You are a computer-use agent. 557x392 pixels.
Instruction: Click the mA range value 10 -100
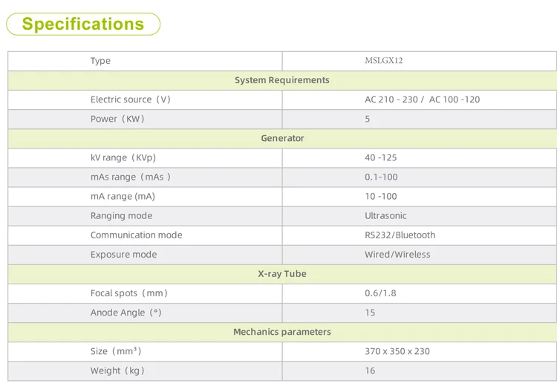381,196
